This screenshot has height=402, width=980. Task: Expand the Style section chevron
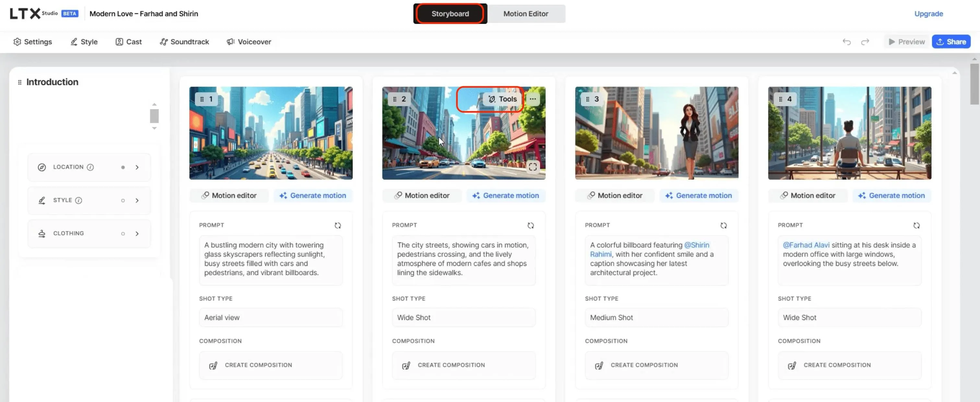[x=137, y=201]
